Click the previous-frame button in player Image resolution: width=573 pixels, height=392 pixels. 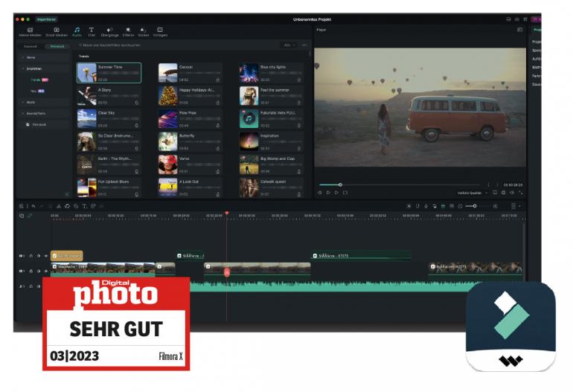[319, 193]
